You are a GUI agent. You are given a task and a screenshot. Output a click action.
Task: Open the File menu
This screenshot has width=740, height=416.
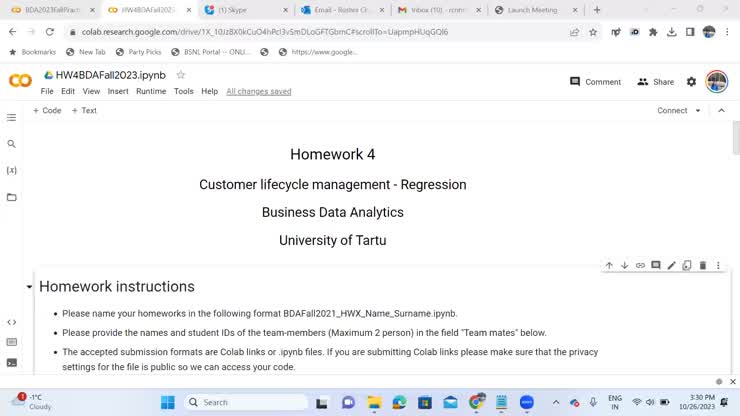point(47,92)
